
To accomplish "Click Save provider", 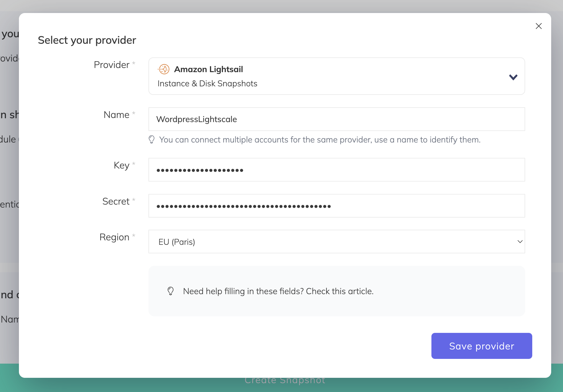I will click(x=481, y=346).
